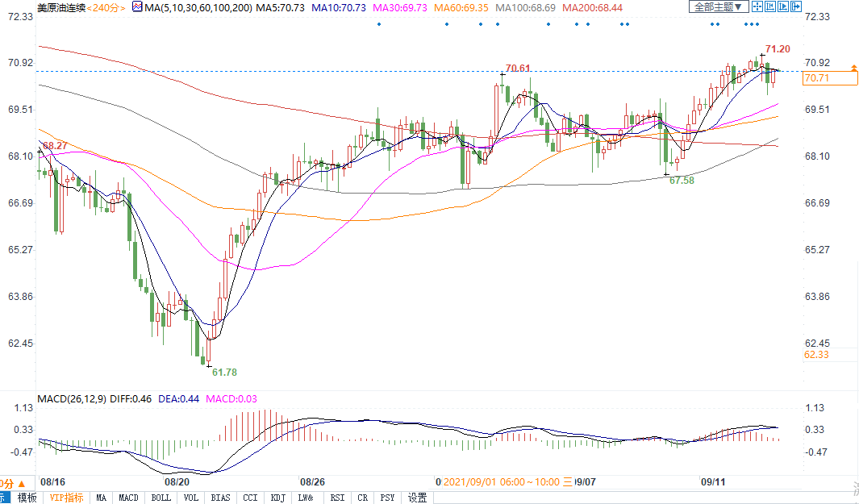Switch to the MACD indicator tab

tap(129, 498)
